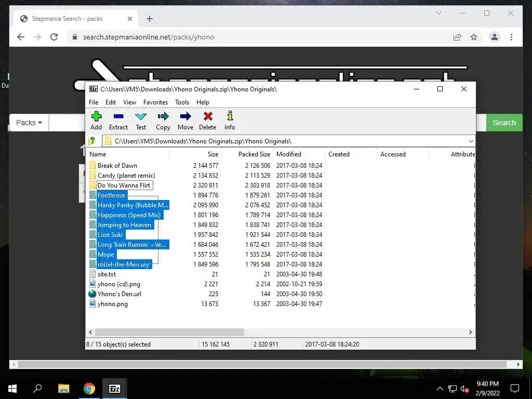The width and height of the screenshot is (532, 399).
Task: Open the View menu
Action: (x=129, y=102)
